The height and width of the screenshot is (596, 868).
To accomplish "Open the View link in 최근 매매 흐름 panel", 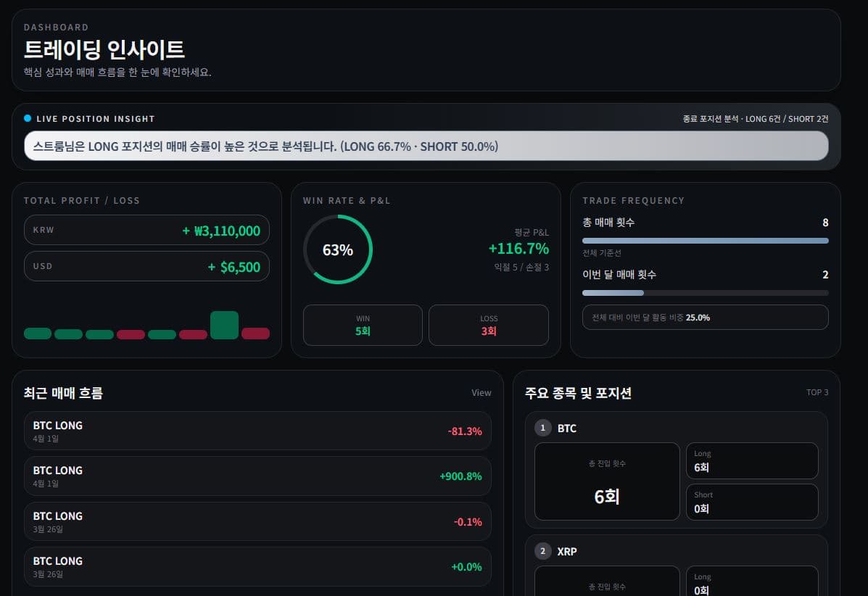I will click(x=481, y=392).
